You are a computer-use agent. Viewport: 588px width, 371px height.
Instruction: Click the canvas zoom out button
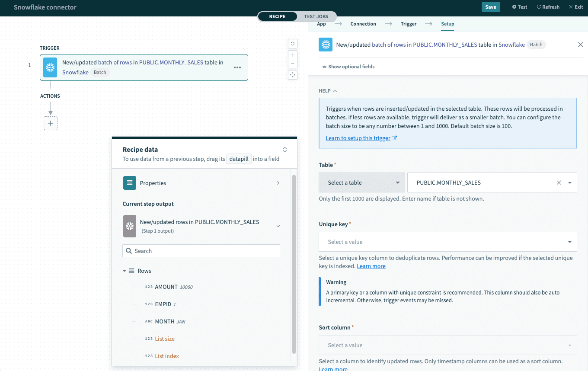[x=293, y=64]
